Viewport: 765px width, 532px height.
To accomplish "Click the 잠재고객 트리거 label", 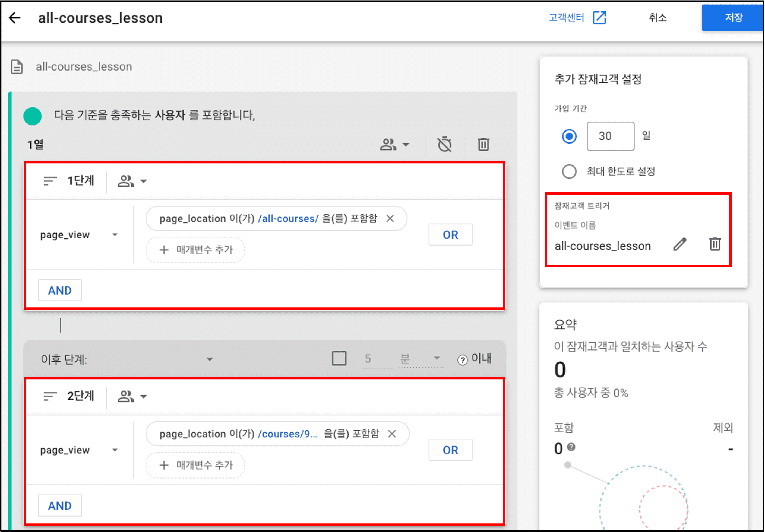I will tap(582, 206).
